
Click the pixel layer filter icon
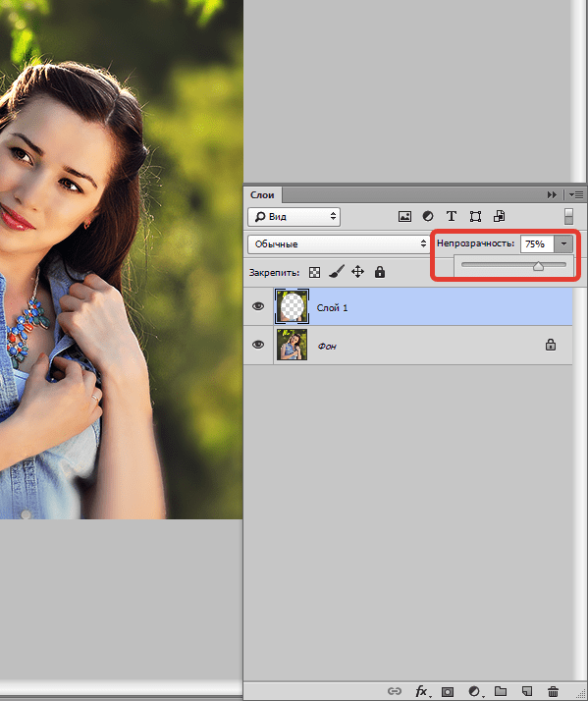click(x=404, y=217)
